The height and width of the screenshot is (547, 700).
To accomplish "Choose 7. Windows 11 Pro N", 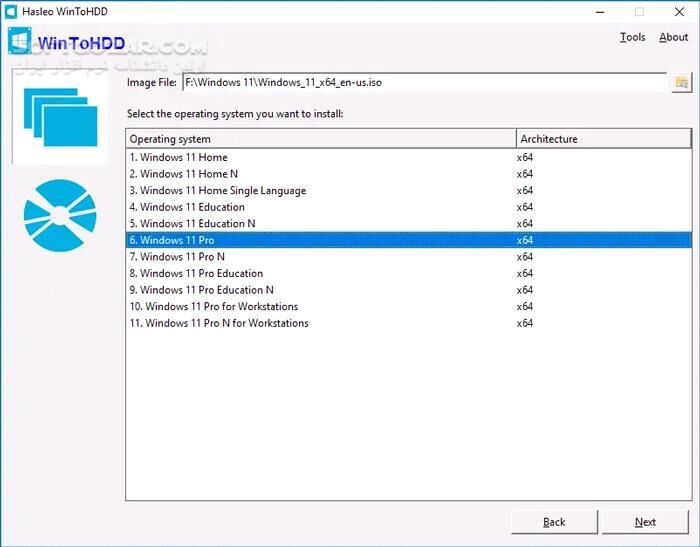I will point(408,256).
